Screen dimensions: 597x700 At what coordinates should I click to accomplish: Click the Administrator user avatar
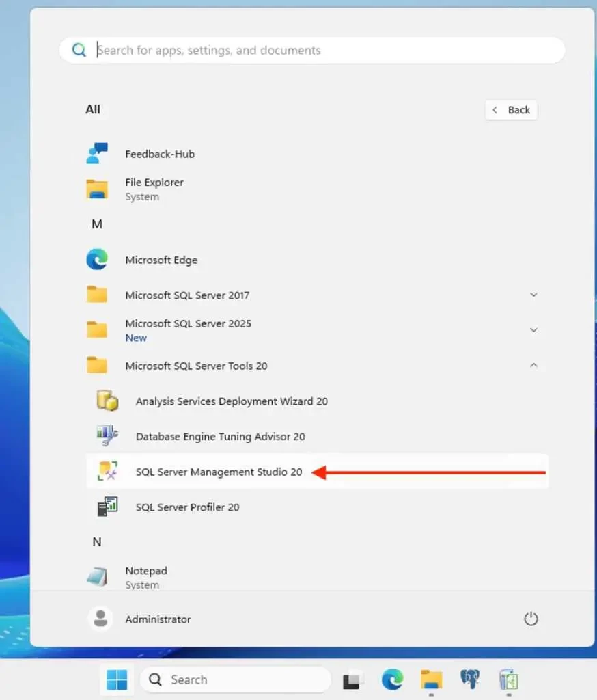[100, 619]
